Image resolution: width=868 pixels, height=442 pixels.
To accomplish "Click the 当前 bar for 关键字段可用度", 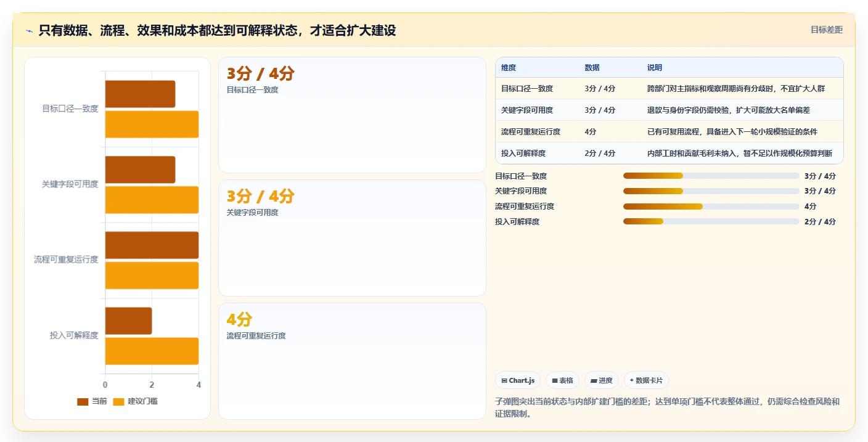I will click(x=140, y=170).
